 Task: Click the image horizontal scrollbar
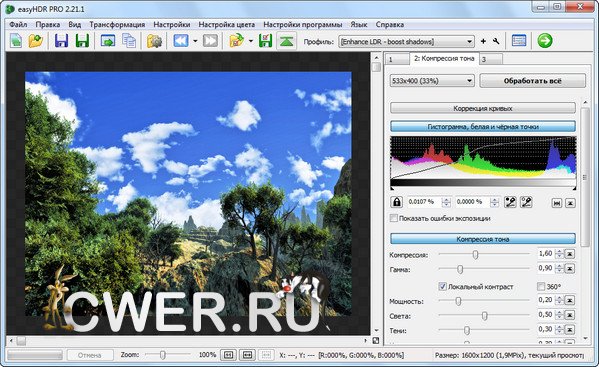coord(188,341)
